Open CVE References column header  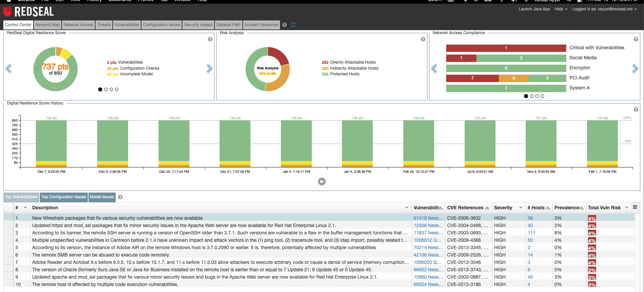468,208
